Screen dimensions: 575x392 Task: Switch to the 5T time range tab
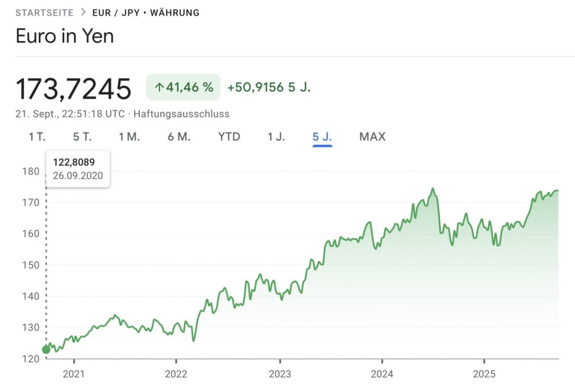(81, 136)
